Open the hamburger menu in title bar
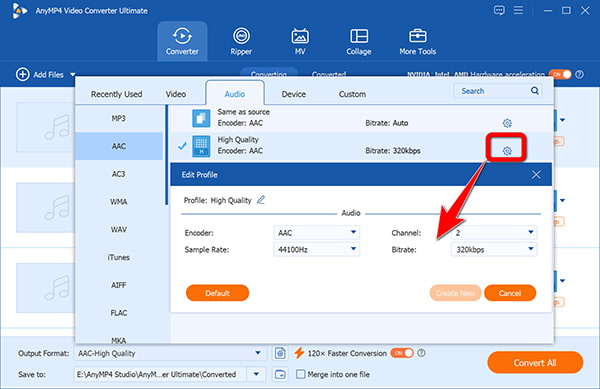Image resolution: width=600 pixels, height=389 pixels. [518, 10]
